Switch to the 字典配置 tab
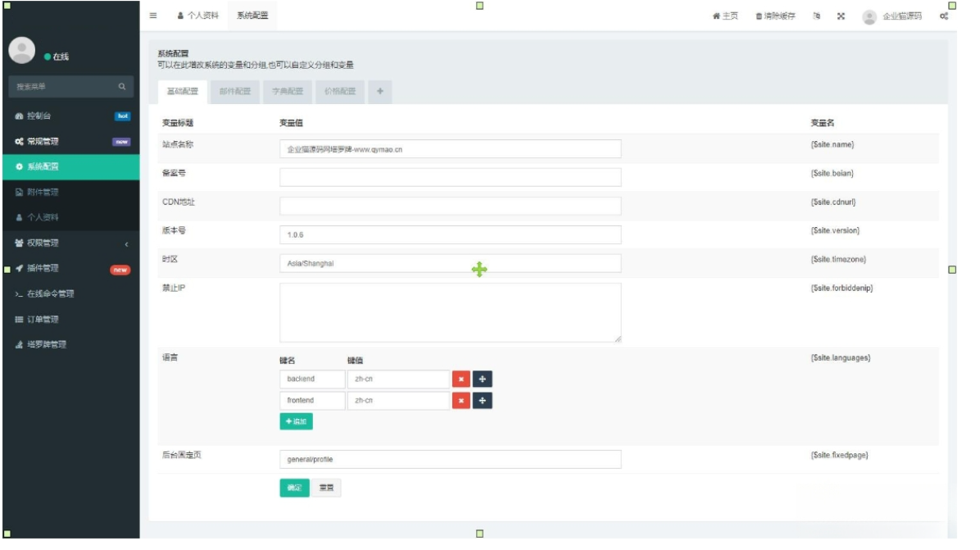980x550 pixels. click(x=288, y=92)
